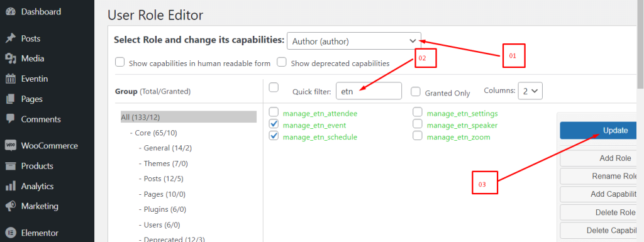Enable the manage_etn_attendee capability checkbox

pyautogui.click(x=274, y=112)
